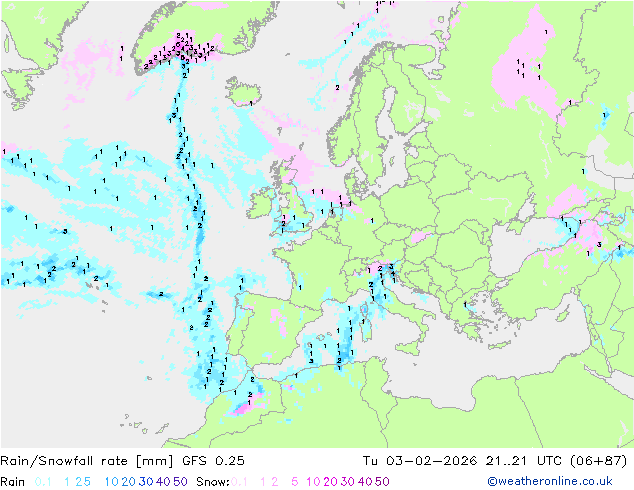Click the Snow legend value 50
Screen dimensions: 634x490
coord(382,482)
